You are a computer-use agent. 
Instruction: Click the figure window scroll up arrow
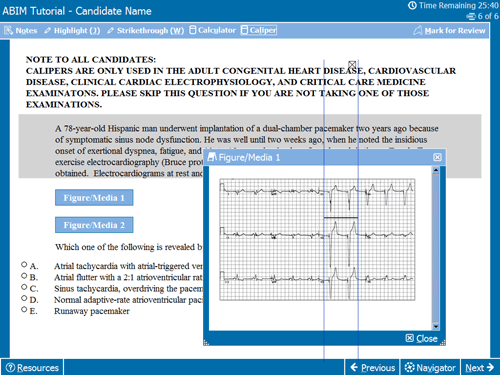pyautogui.click(x=436, y=170)
